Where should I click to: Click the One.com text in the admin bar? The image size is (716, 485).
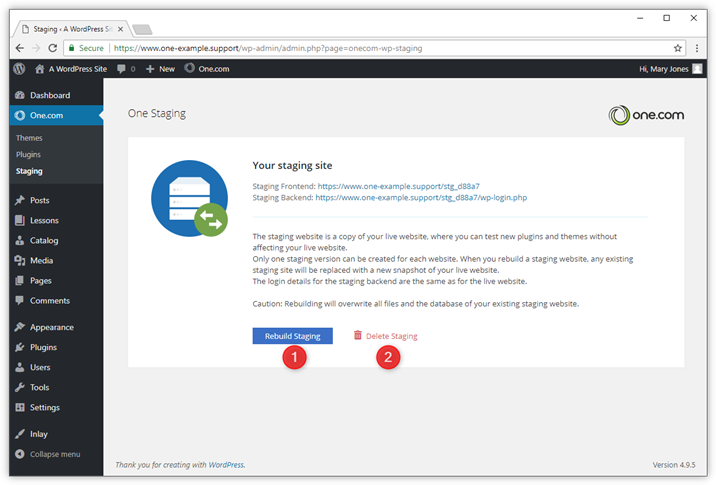pyautogui.click(x=214, y=69)
